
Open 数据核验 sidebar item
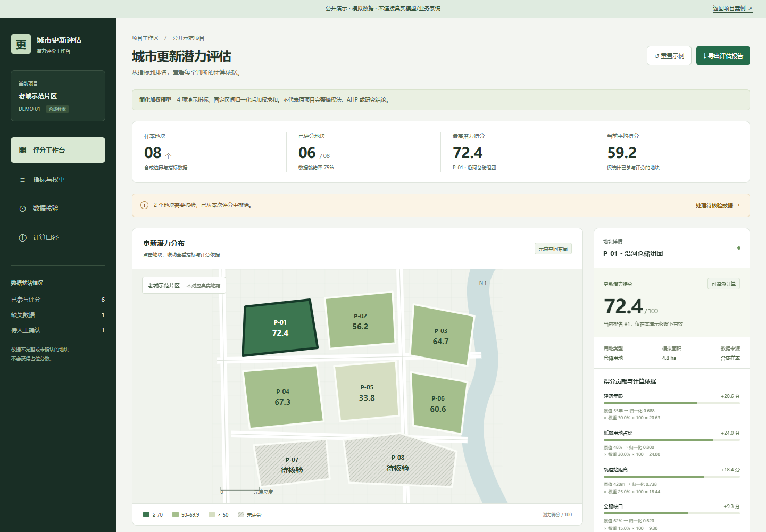coord(58,209)
